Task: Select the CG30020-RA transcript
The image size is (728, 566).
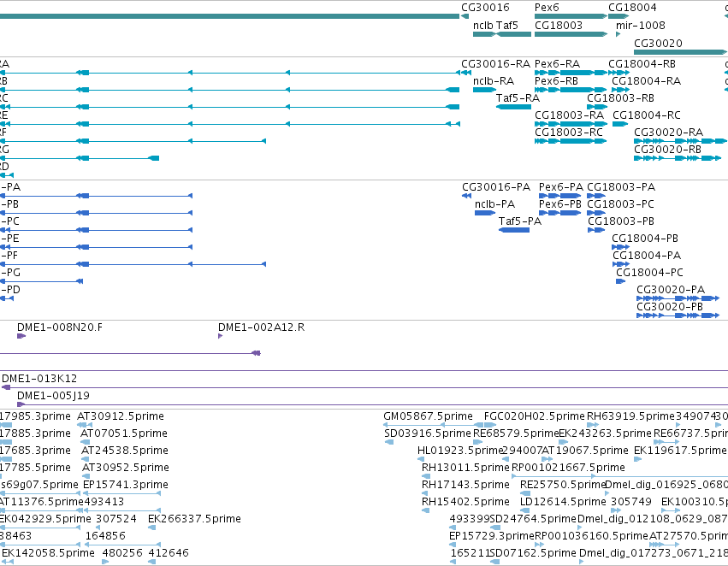Action: pyautogui.click(x=669, y=133)
